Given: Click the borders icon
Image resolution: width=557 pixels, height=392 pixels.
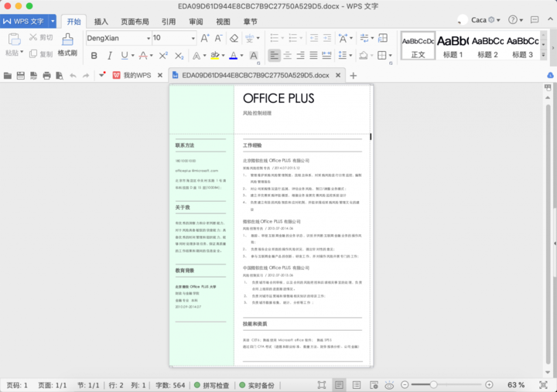Looking at the screenshot, I should [382, 56].
